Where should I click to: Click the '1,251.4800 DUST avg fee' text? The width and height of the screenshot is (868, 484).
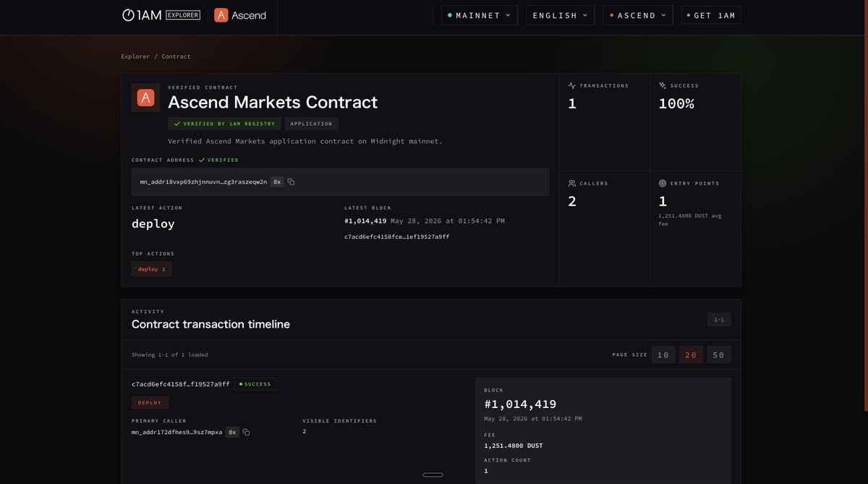point(689,220)
